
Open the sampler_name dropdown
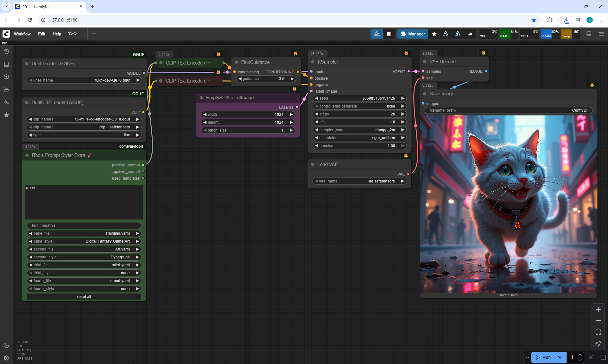[x=359, y=130]
